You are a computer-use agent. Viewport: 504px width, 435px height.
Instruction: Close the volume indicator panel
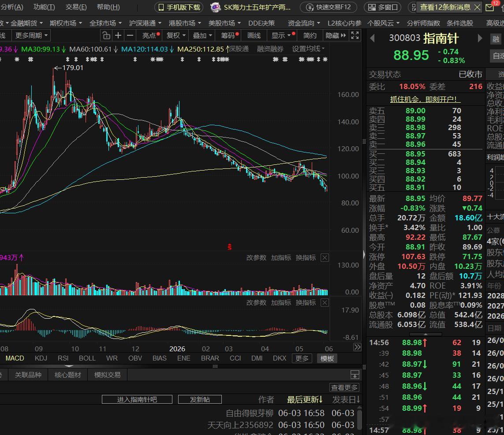pyautogui.click(x=325, y=258)
